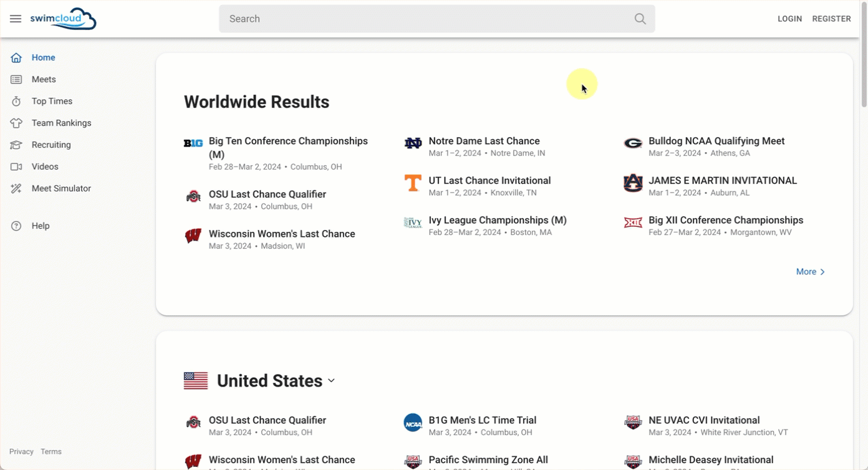Click the Swimcloud logo
The height and width of the screenshot is (470, 868).
pyautogui.click(x=63, y=19)
